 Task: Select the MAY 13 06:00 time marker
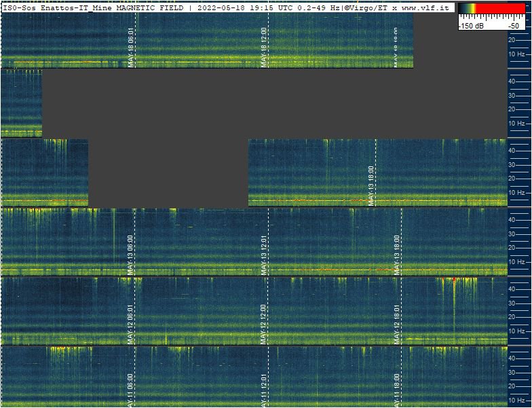coord(130,255)
